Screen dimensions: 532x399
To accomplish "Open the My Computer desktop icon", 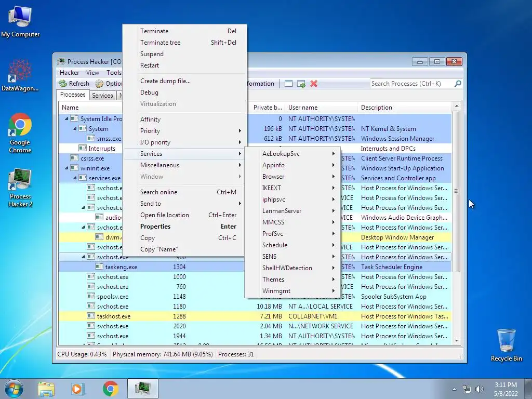I will tap(20, 21).
